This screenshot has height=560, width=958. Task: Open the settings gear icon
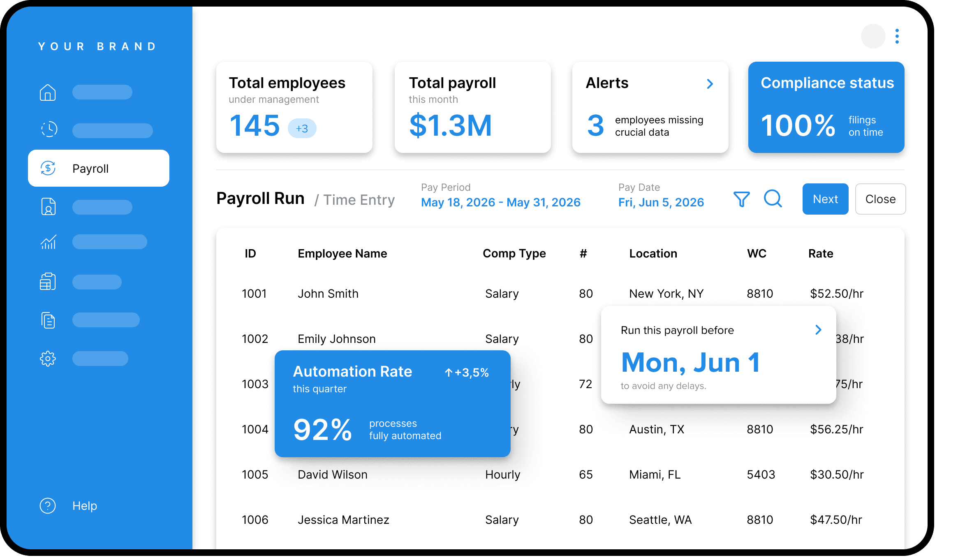[x=48, y=359]
